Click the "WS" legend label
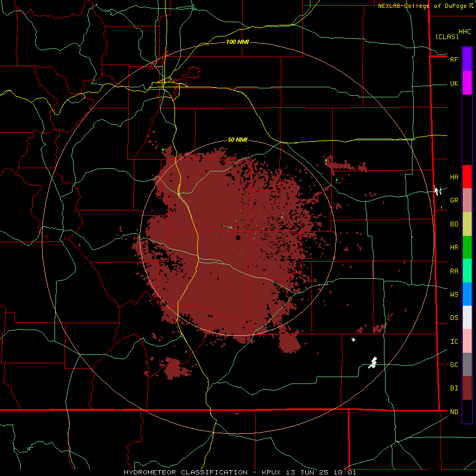Viewport: 476px width, 476px height. (454, 295)
